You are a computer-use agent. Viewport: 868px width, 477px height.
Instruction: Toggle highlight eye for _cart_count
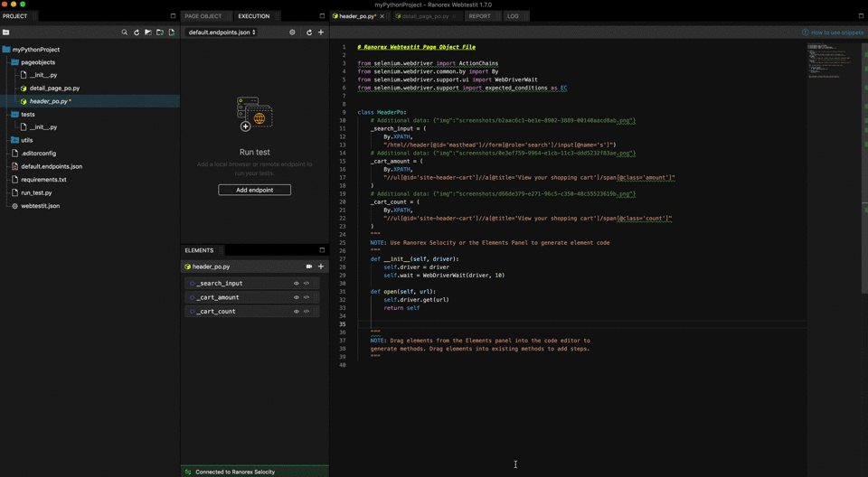coord(297,312)
